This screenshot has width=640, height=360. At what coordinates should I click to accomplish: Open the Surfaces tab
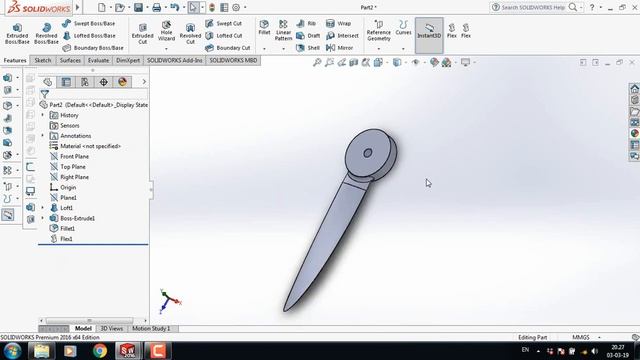(x=70, y=60)
